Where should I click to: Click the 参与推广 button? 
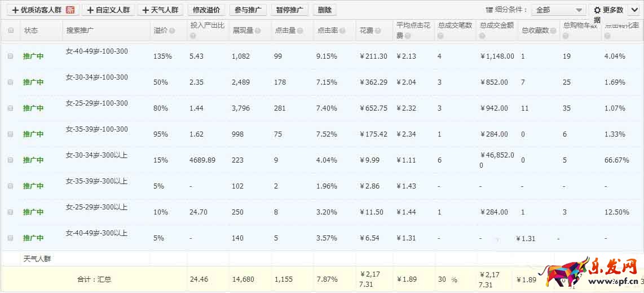(x=248, y=10)
